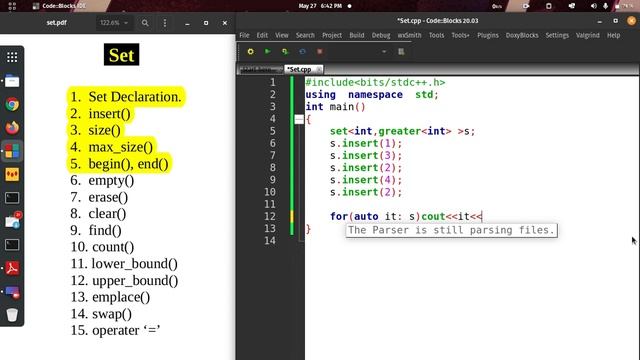
Task: Open the Settings menu
Action: coord(557,35)
